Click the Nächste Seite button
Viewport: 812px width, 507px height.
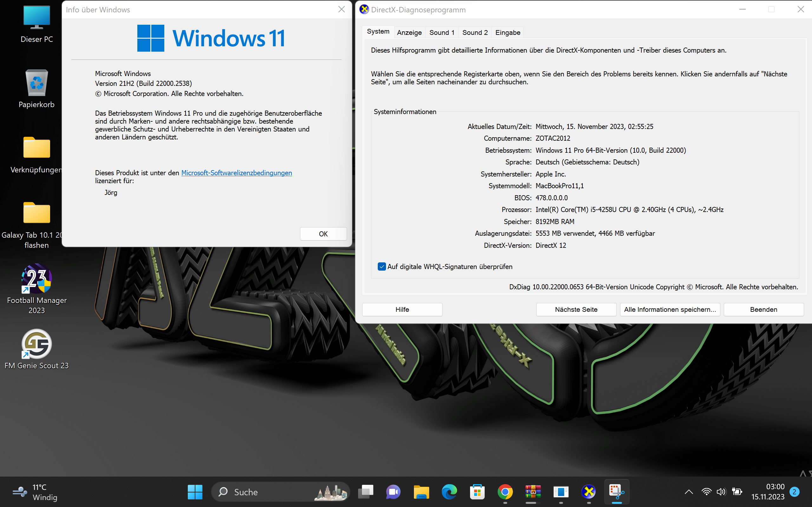pos(576,310)
